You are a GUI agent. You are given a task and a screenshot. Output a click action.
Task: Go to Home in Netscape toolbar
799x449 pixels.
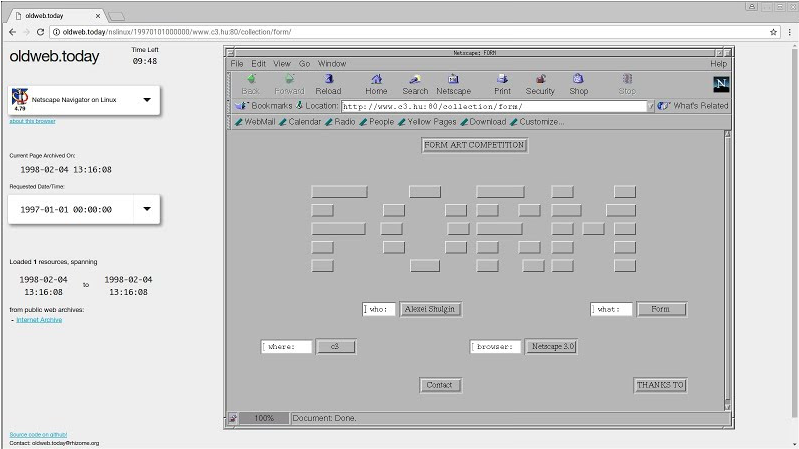point(376,80)
